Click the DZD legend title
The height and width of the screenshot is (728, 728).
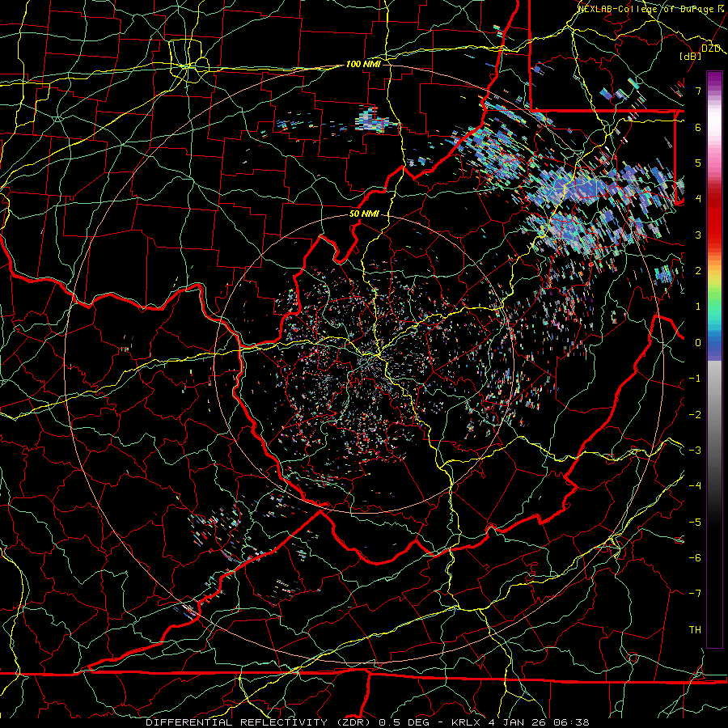pos(711,49)
